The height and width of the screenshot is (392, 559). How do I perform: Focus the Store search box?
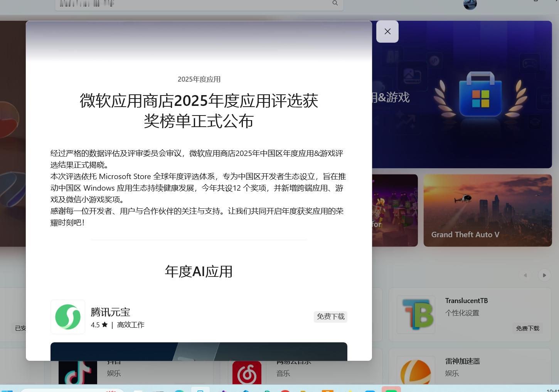click(x=199, y=5)
